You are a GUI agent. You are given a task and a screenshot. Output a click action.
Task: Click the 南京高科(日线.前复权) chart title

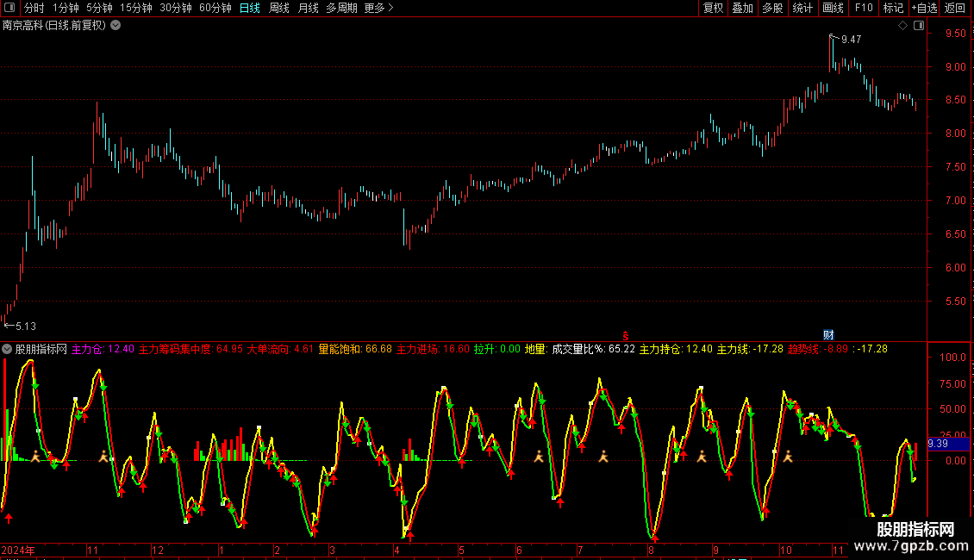(54, 26)
